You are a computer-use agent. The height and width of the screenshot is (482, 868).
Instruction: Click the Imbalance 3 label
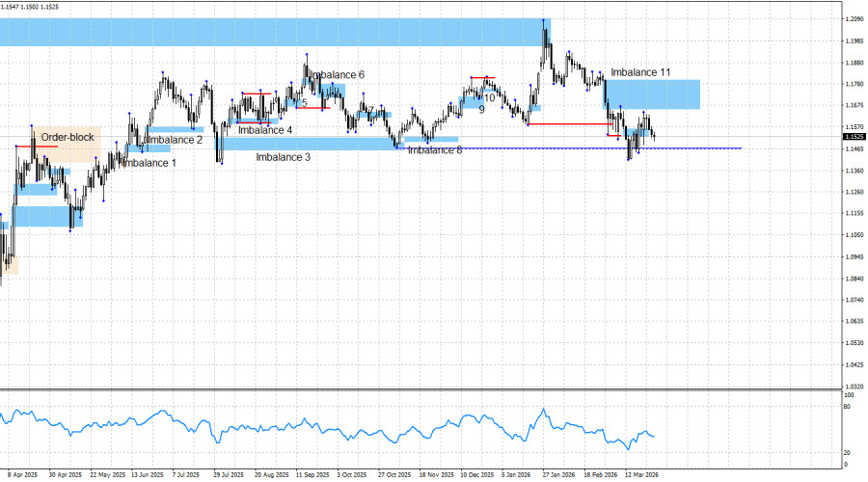(283, 157)
